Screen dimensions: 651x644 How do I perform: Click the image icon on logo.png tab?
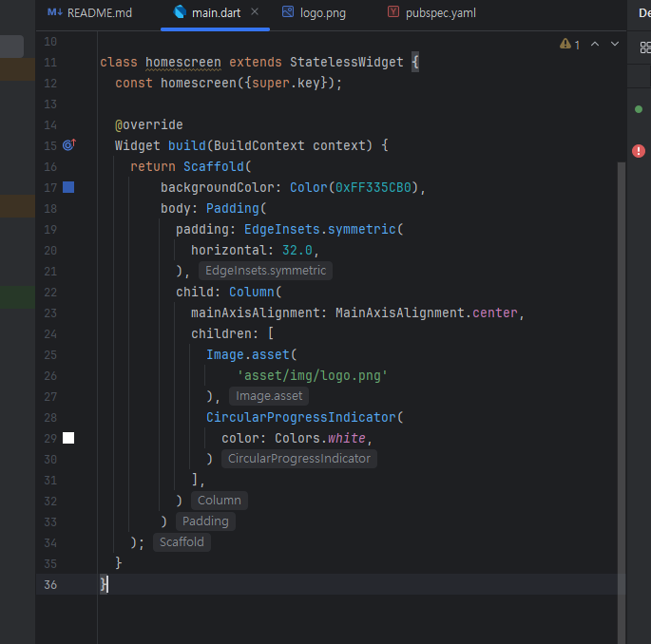click(x=288, y=11)
